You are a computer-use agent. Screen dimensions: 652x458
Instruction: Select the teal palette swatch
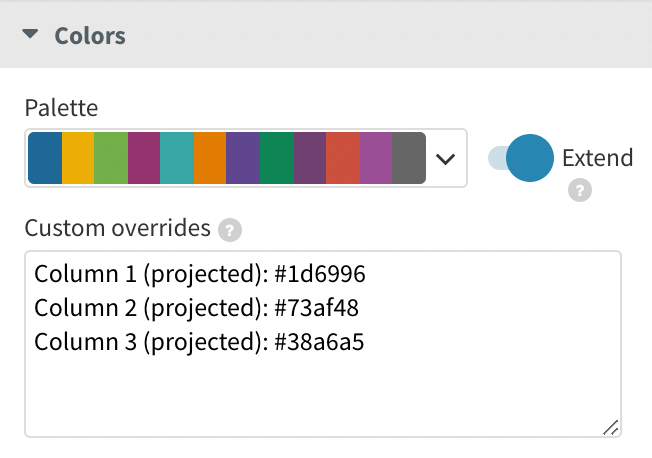coord(177,158)
